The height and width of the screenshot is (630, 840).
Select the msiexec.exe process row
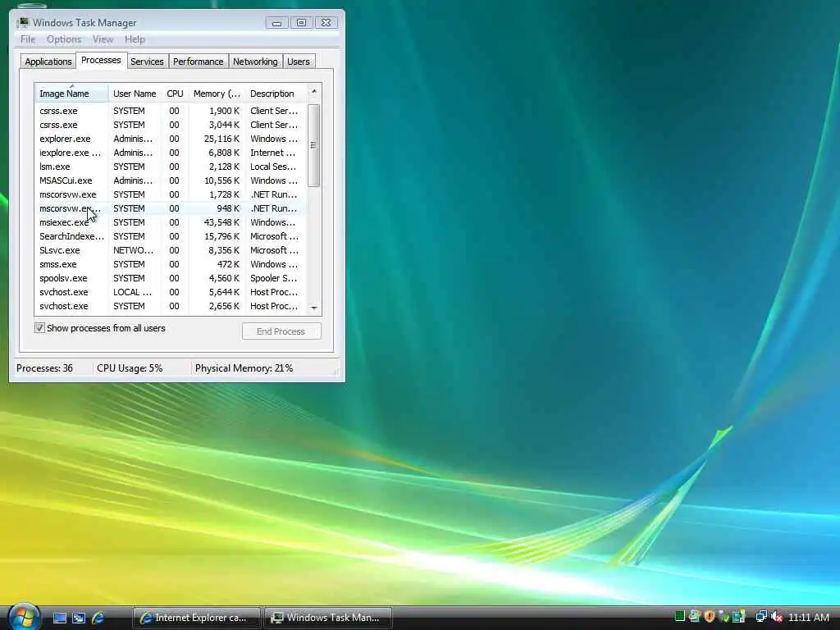tap(171, 222)
